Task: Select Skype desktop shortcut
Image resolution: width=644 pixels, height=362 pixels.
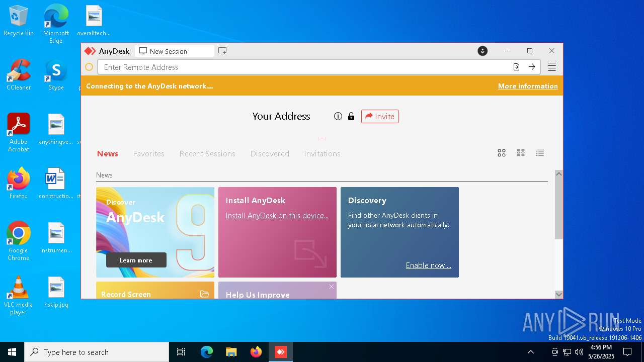Action: (x=56, y=75)
